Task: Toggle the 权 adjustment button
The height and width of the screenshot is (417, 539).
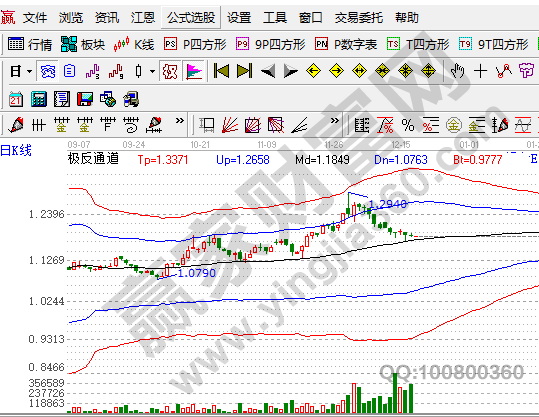Action: [x=170, y=72]
